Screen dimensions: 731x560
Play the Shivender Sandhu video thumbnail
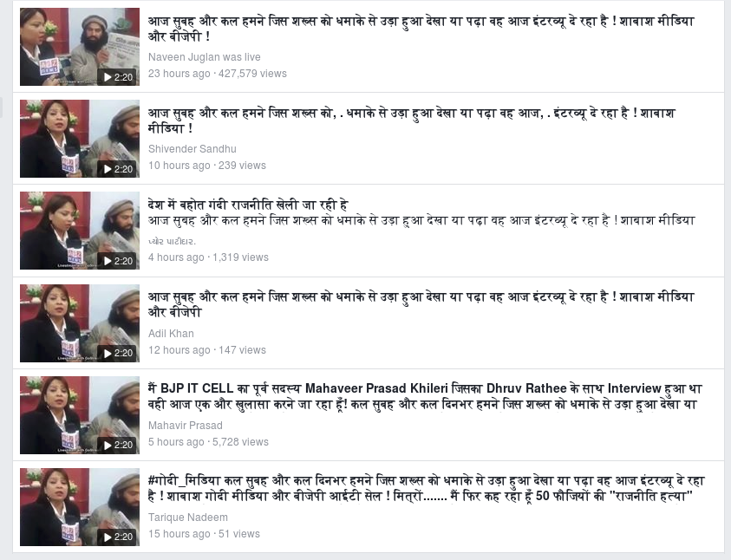coord(79,139)
